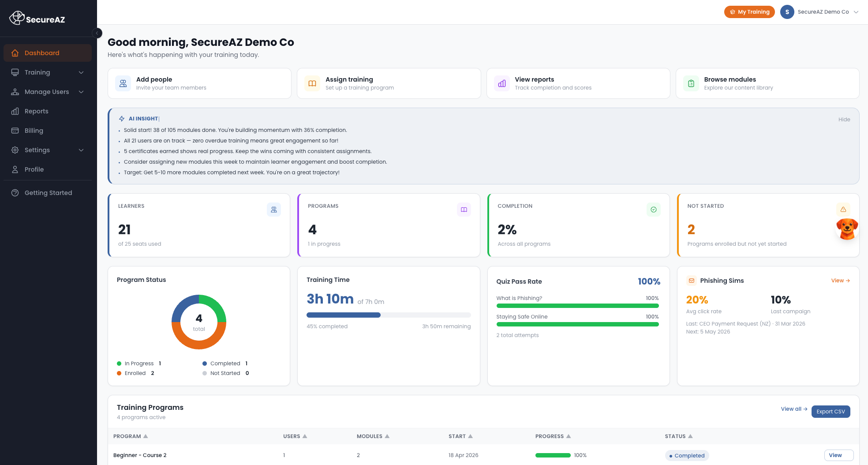The width and height of the screenshot is (868, 465).
Task: Click the SecureAZ logo icon
Action: [x=17, y=18]
